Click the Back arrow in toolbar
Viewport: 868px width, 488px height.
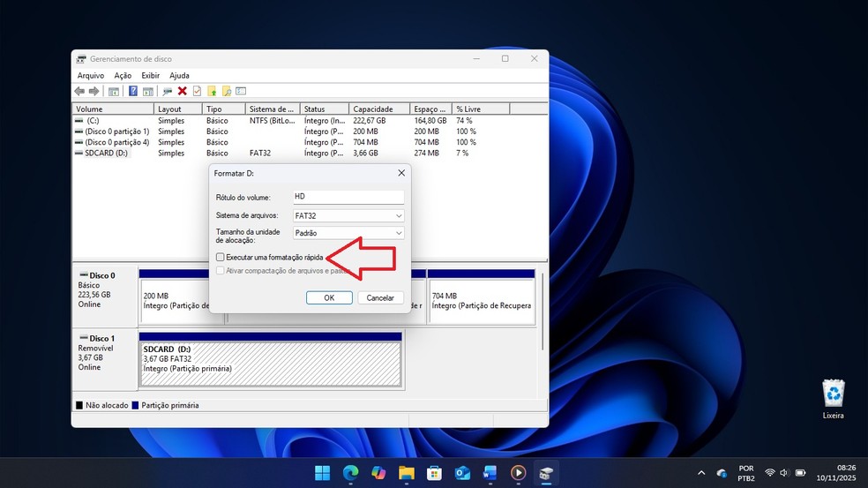coord(80,91)
